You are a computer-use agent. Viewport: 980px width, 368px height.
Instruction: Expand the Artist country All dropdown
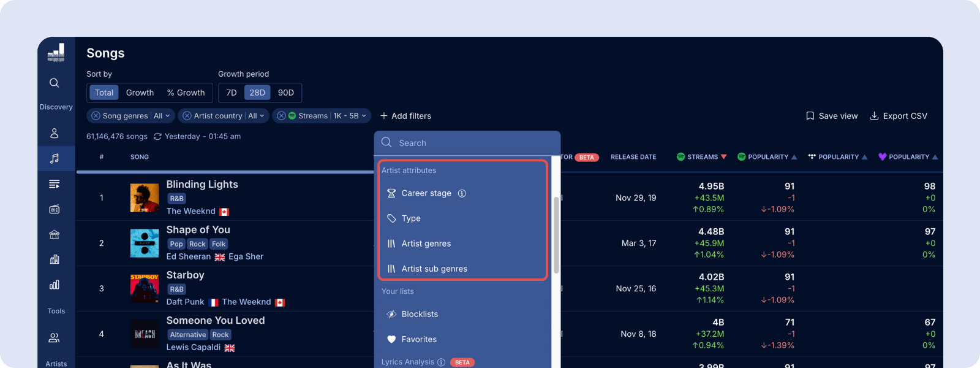point(256,116)
